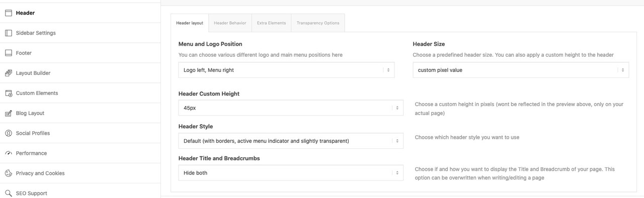Screen dimensions: 644x198
Task: Switch to the Transparency Options tab
Action: point(318,23)
